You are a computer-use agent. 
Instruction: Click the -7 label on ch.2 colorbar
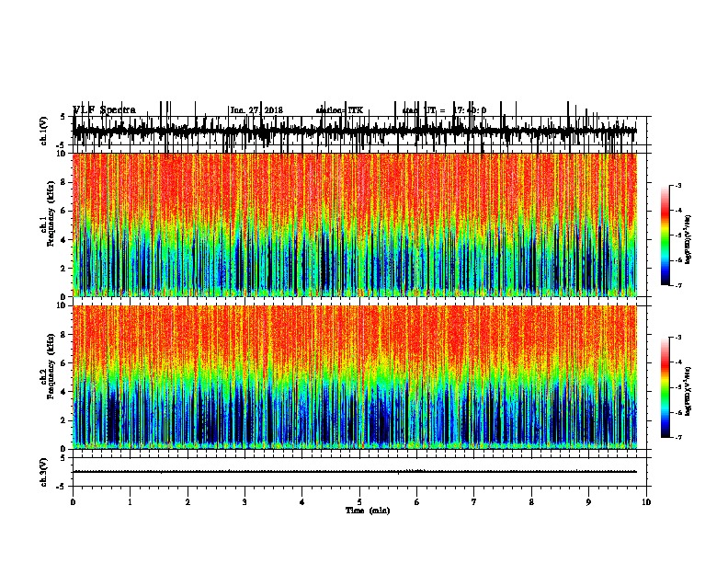[x=678, y=437]
